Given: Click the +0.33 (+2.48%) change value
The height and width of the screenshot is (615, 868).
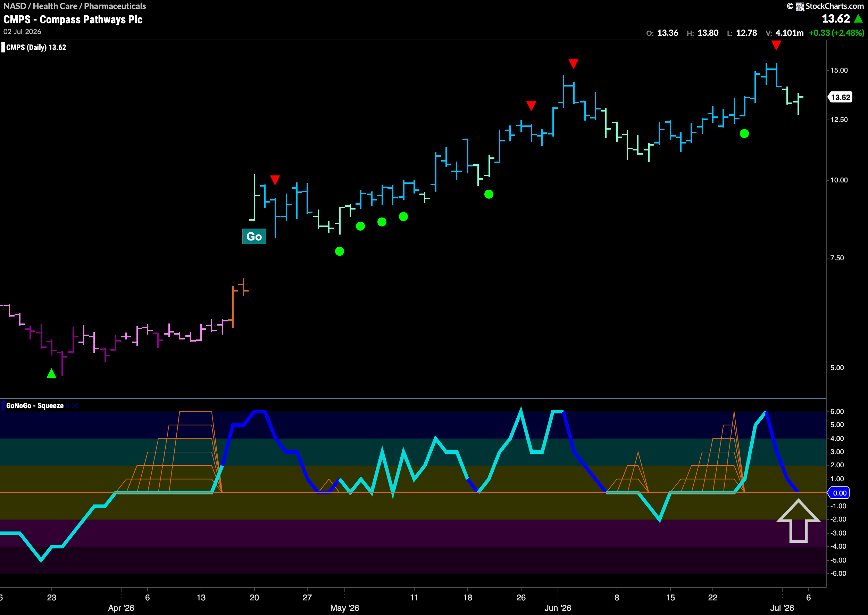Looking at the screenshot, I should [836, 33].
